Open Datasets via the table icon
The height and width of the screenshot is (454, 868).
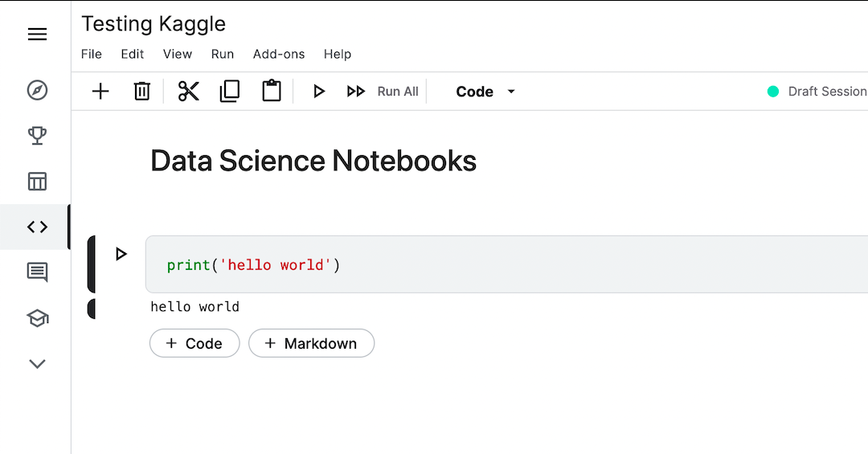(37, 182)
